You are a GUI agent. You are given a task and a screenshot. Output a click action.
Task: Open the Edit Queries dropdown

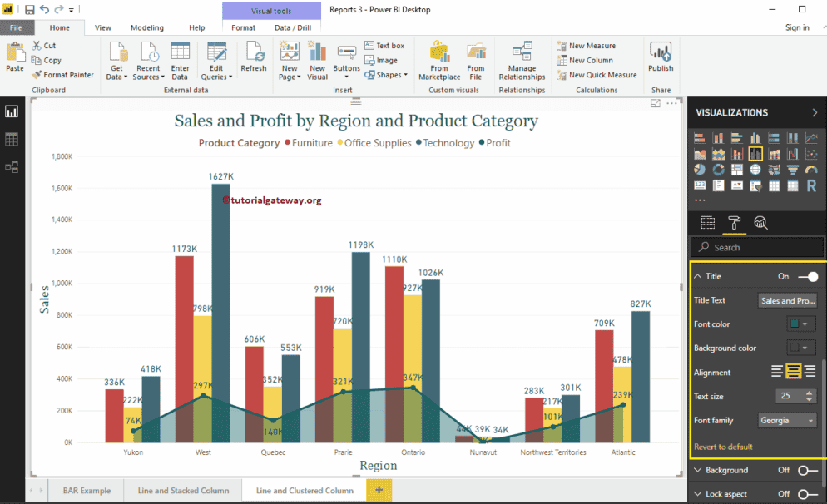216,62
